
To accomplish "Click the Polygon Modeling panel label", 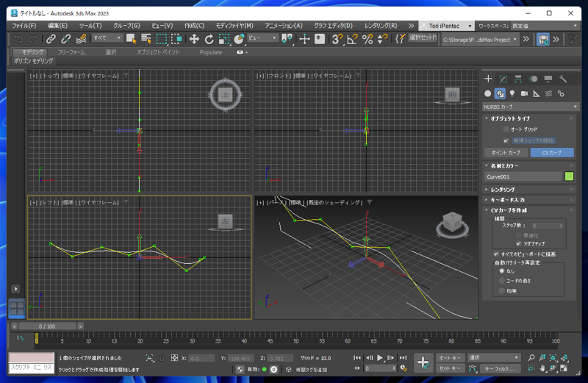I will (x=33, y=61).
